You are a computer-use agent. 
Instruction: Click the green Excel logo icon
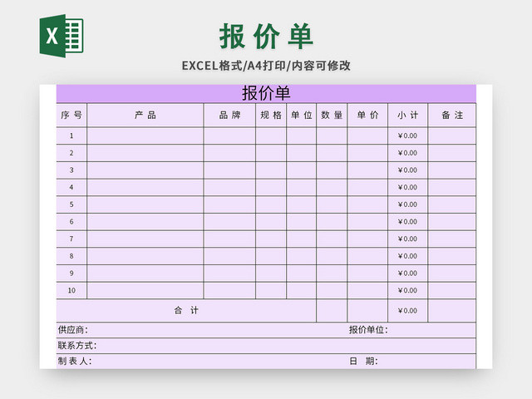click(x=62, y=36)
